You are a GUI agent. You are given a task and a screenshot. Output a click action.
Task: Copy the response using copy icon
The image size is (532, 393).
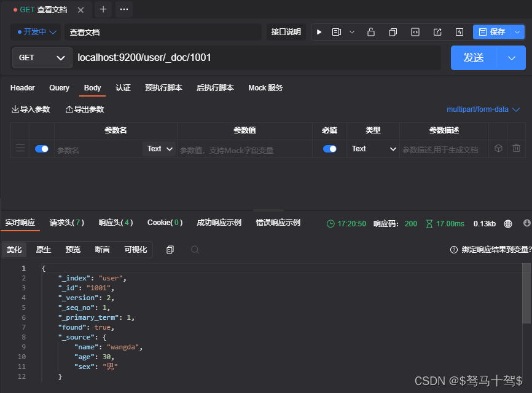(170, 250)
